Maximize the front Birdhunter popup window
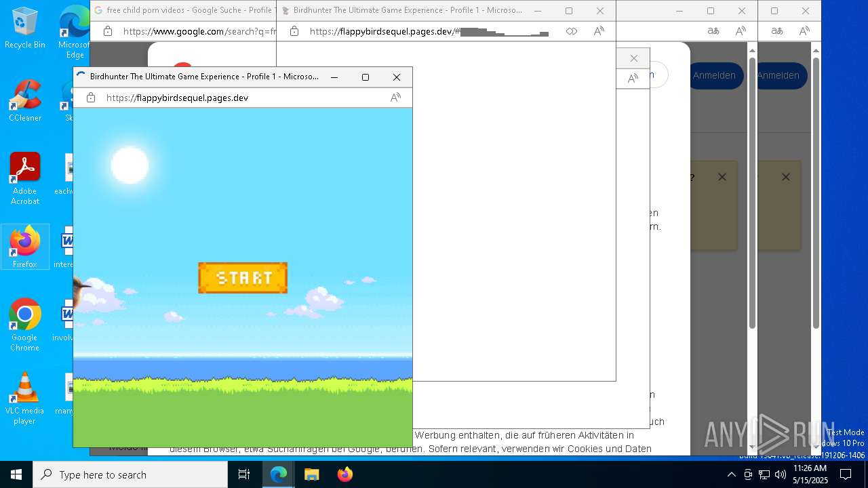The image size is (868, 488). point(366,77)
